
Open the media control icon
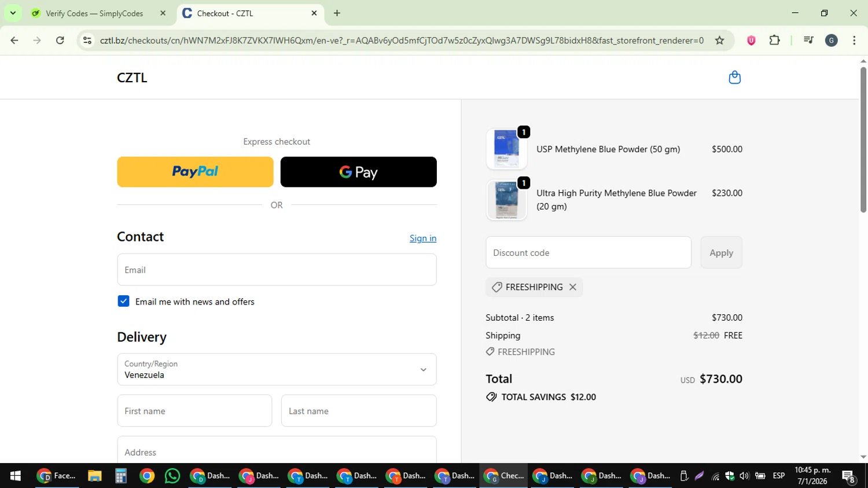[x=808, y=41]
